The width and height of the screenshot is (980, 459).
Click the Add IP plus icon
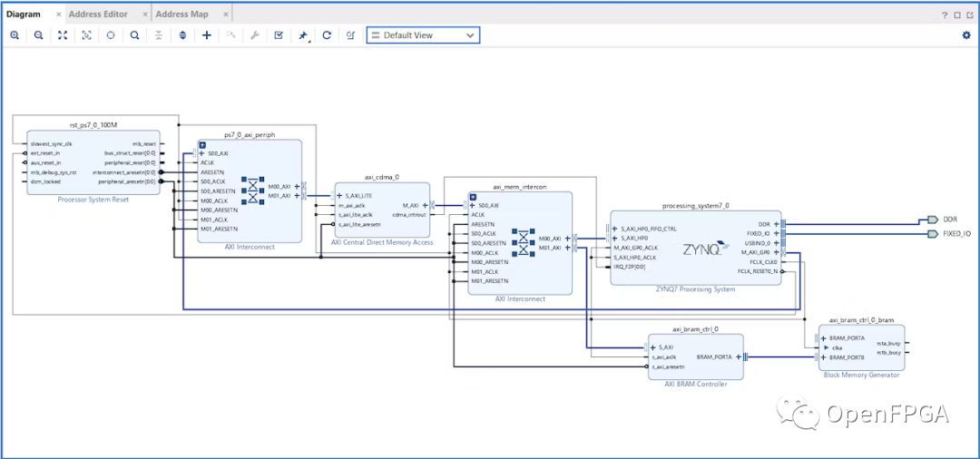(x=207, y=35)
